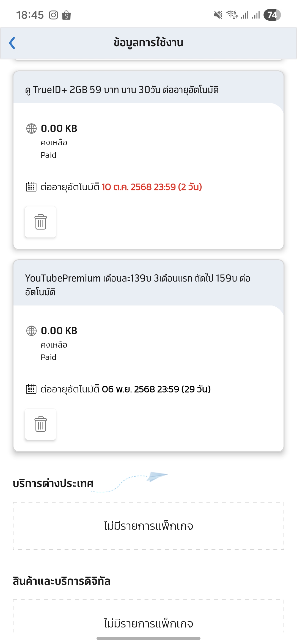This screenshot has height=644, width=297.
Task: Tap the back arrow in header
Action: 12,43
